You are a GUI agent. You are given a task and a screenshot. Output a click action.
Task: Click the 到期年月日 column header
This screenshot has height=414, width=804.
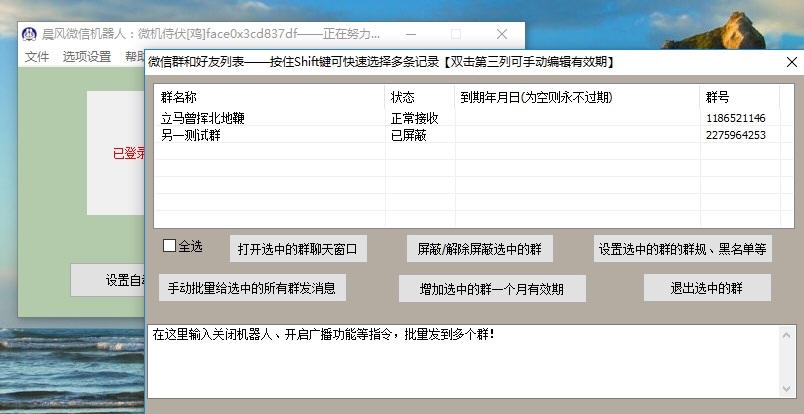pos(577,97)
